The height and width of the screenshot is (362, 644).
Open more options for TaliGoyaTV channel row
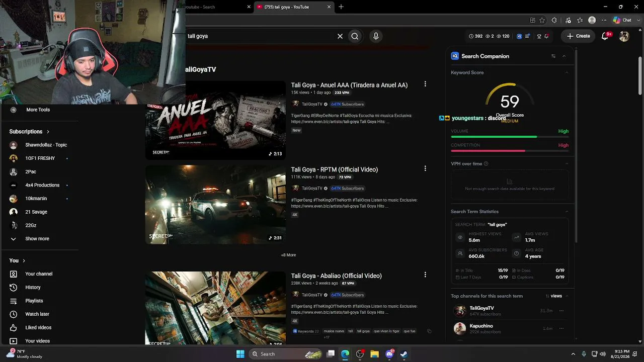click(561, 311)
